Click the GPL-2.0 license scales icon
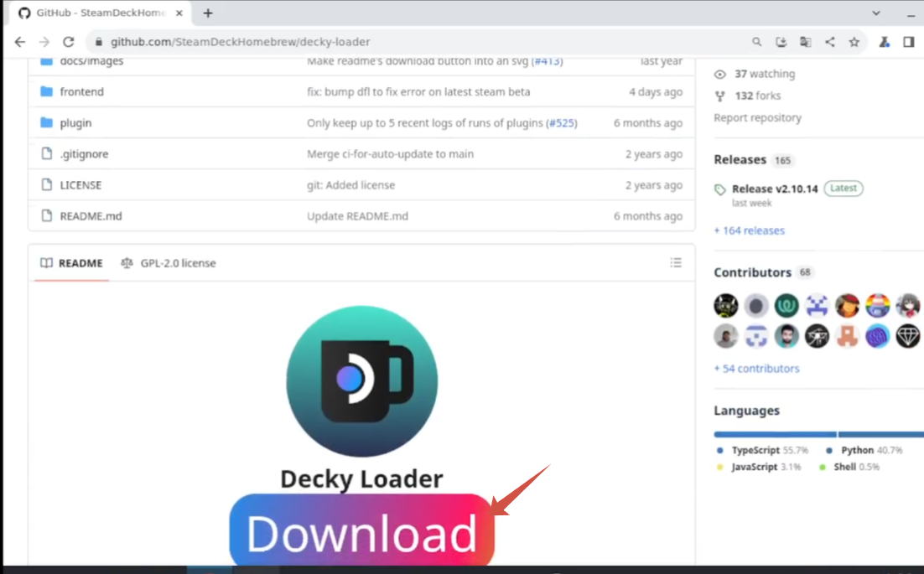 point(126,262)
